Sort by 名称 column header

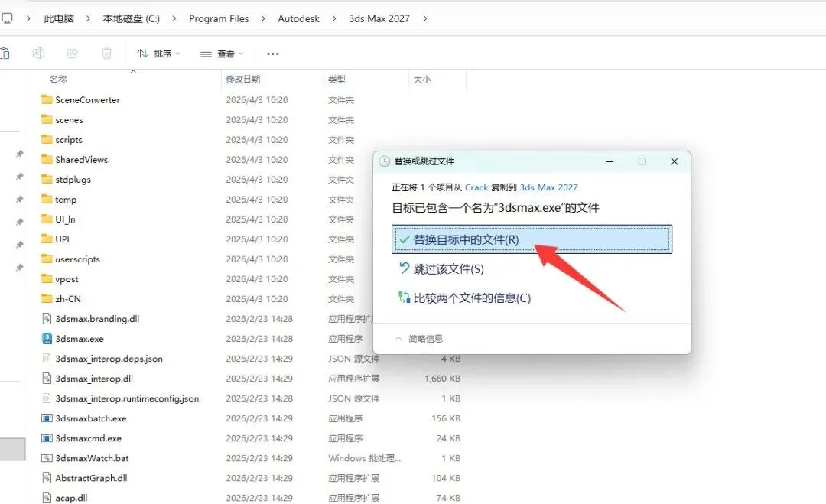58,80
